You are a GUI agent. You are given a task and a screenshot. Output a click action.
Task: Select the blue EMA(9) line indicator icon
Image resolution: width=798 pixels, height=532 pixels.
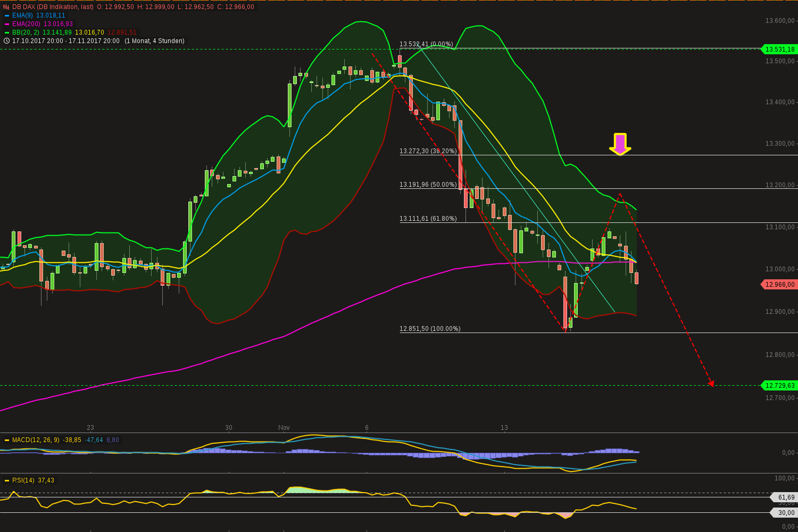pos(7,15)
